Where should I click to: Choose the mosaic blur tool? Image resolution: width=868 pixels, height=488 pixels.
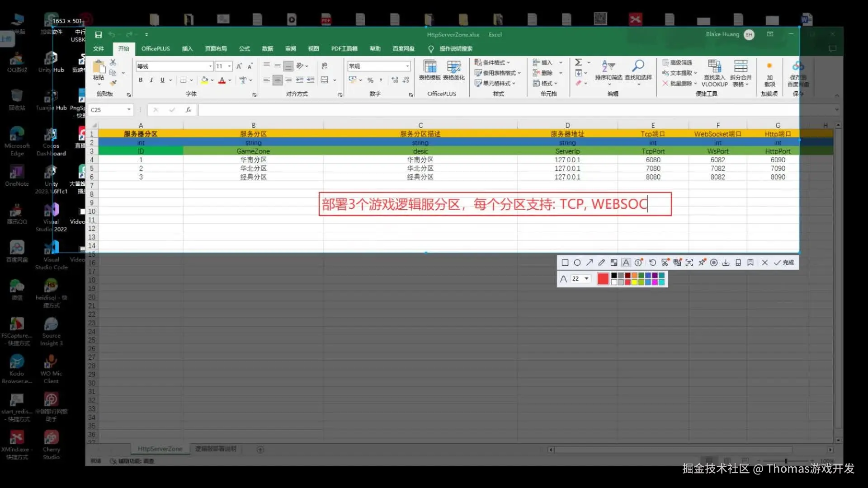point(614,263)
